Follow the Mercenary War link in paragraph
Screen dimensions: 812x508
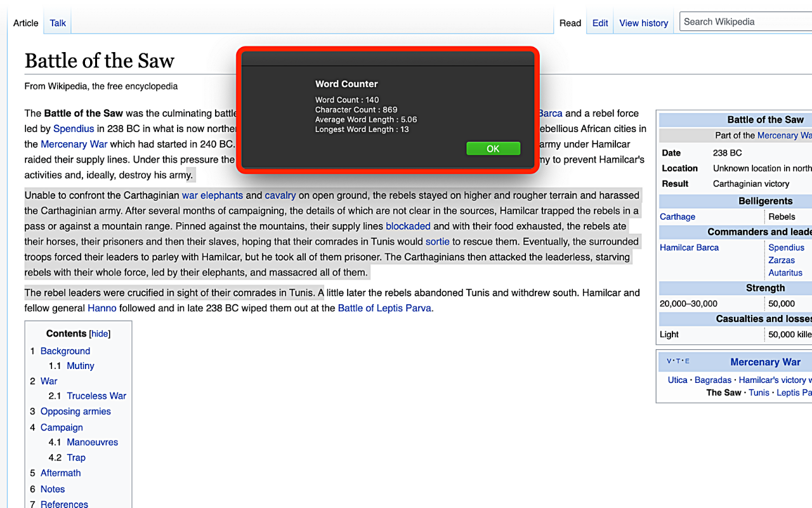(x=74, y=144)
